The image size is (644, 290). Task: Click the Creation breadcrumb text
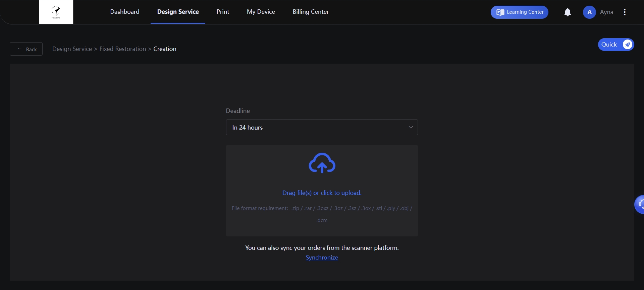165,49
